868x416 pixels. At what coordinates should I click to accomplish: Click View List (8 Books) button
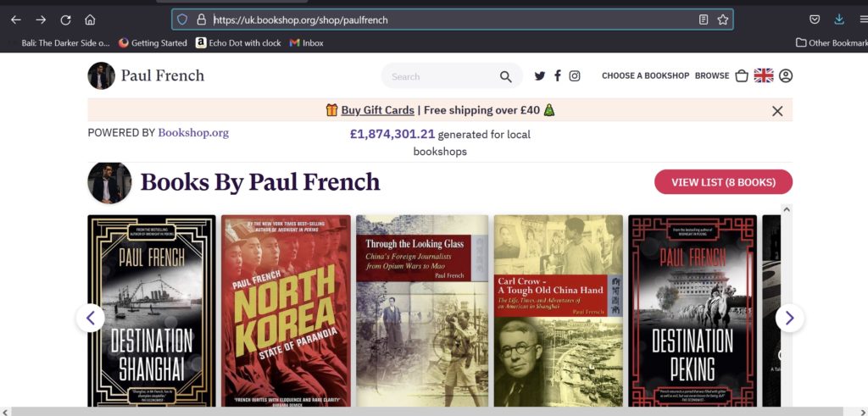click(x=723, y=182)
